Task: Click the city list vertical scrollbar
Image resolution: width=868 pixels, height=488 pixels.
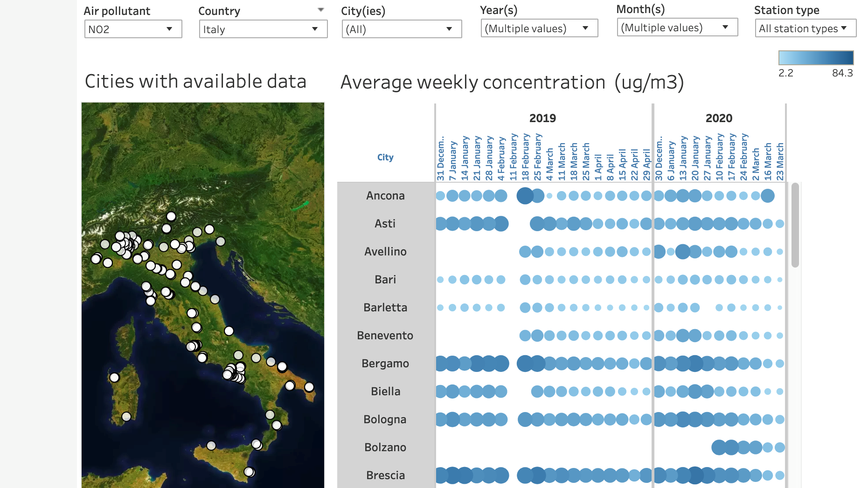Action: 795,226
